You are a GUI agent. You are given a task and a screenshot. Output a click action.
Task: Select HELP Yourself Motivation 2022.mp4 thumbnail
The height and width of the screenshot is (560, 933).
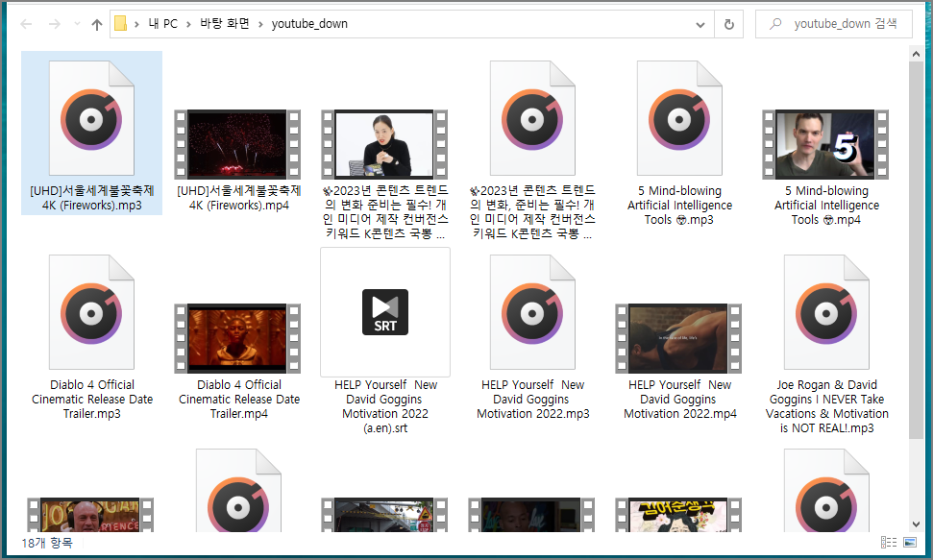[678, 339]
